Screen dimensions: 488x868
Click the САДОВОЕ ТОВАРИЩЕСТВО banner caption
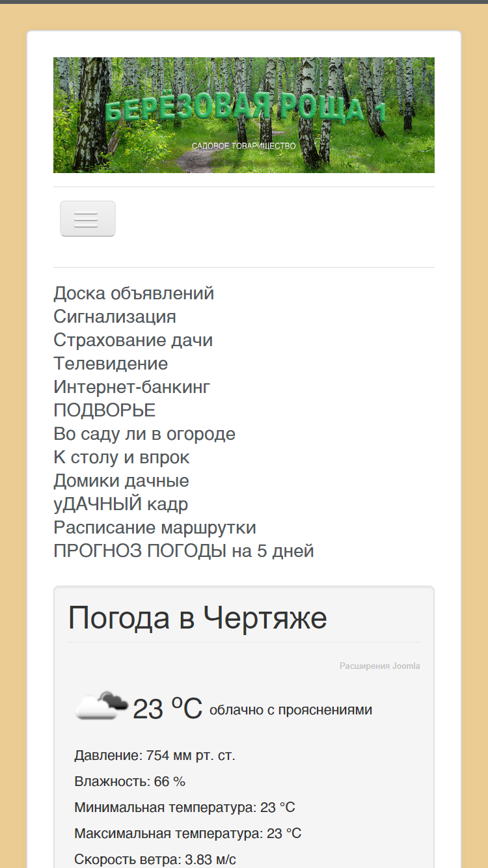pos(244,146)
